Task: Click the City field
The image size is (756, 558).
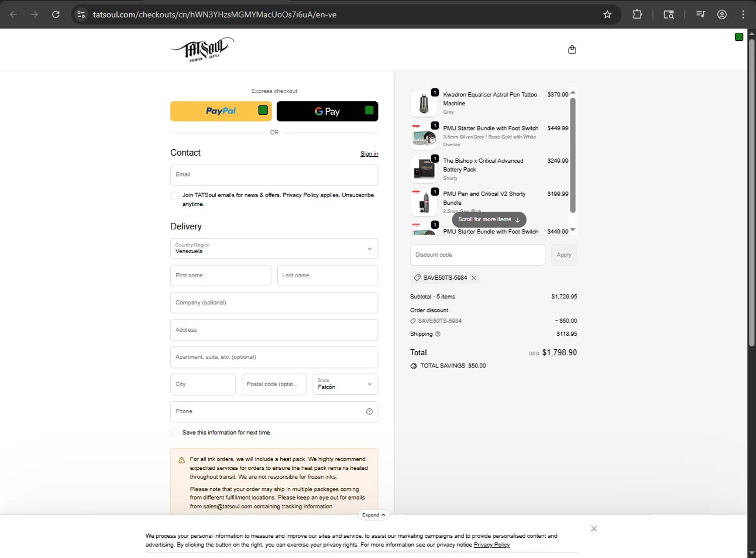Action: [203, 385]
